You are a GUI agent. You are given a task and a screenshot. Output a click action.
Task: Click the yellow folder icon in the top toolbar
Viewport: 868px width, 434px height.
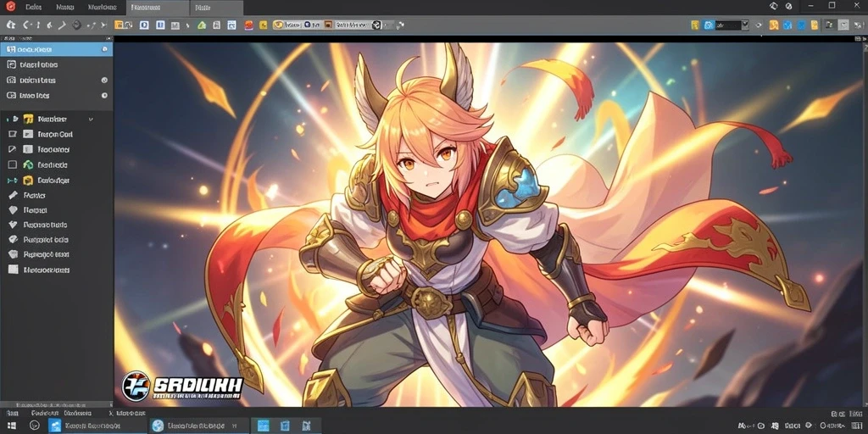(x=119, y=25)
